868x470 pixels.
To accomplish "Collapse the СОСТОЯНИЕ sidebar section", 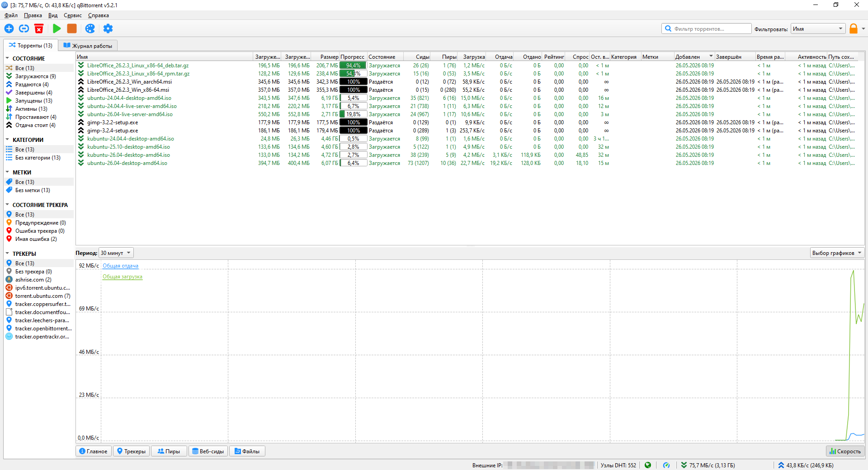I will click(x=7, y=58).
